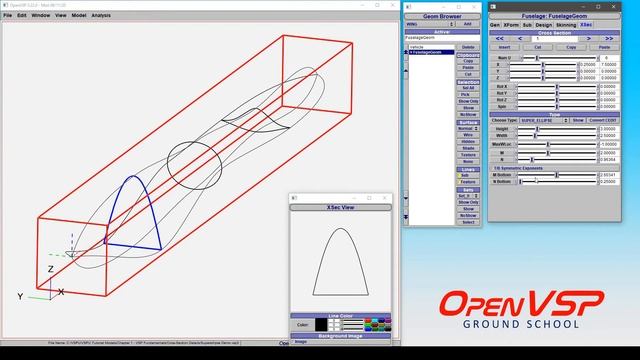640x360 pixels.
Task: Toggle Feature lines display
Action: pyautogui.click(x=468, y=182)
